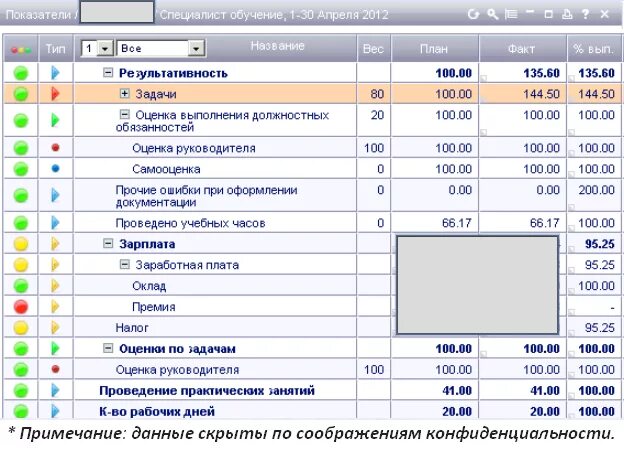The height and width of the screenshot is (452, 624).
Task: Click percent value 95.25 in Налог row
Action: click(x=600, y=328)
